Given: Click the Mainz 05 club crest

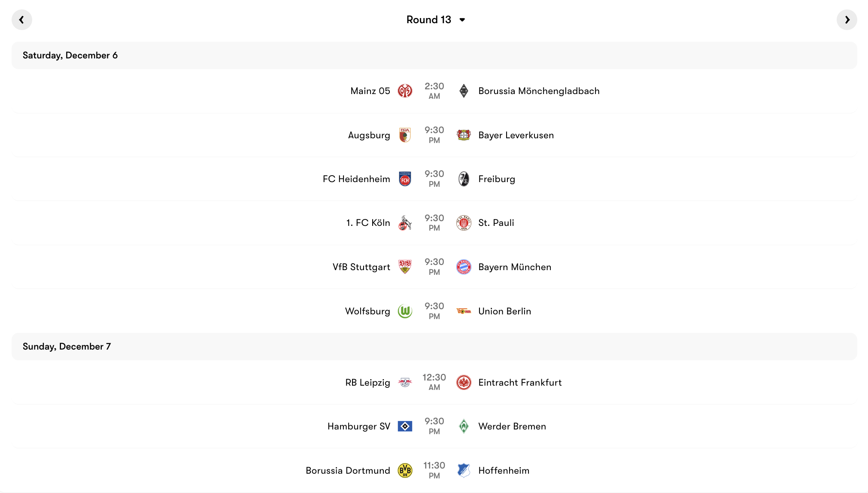Looking at the screenshot, I should [x=404, y=91].
